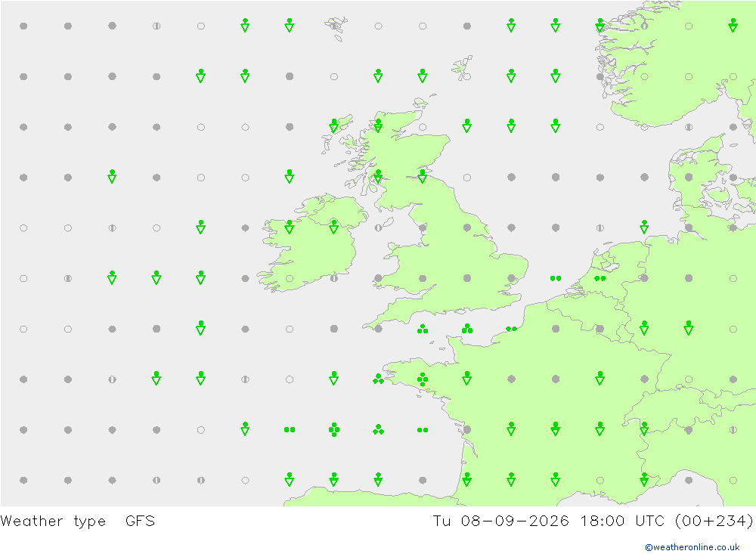This screenshot has width=756, height=554.
Task: Click the grey overcast dot over London
Action: pos(511,278)
